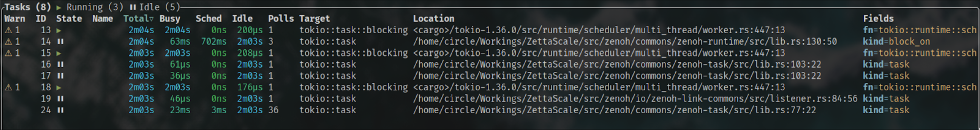This screenshot has height=130, width=980.
Task: Select the row with 36 polls
Action: pos(273,110)
